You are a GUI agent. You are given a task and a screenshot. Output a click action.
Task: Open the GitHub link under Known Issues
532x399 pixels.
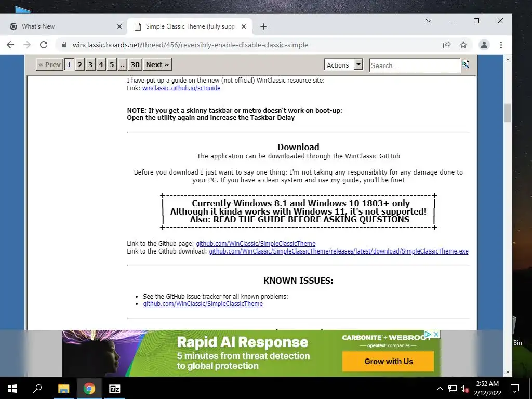coord(203,304)
